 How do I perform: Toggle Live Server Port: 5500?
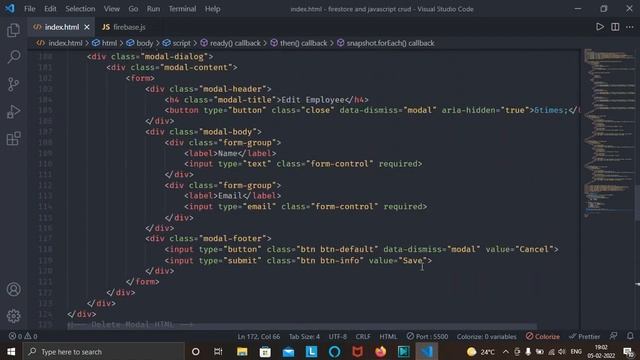coord(427,336)
